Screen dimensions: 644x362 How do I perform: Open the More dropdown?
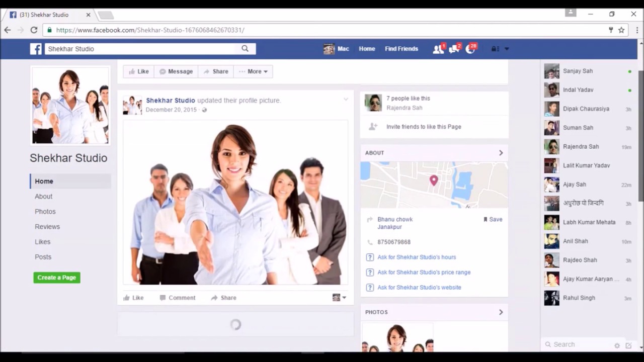click(x=253, y=71)
